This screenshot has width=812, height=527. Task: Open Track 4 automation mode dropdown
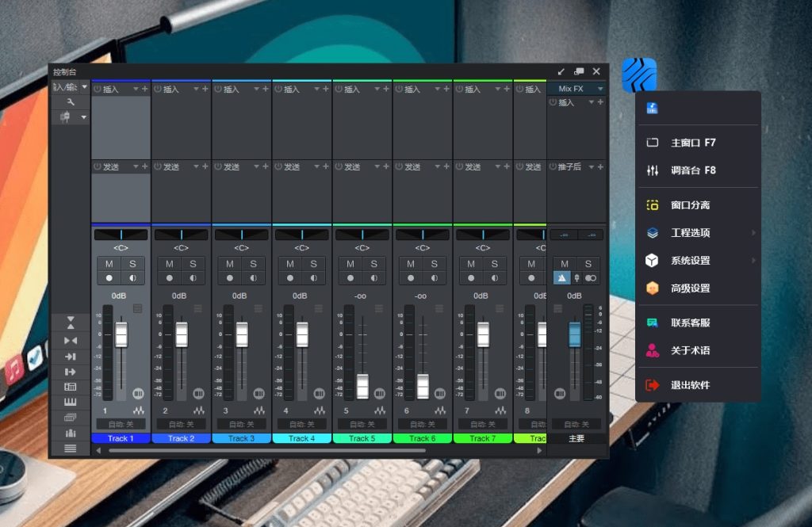tap(301, 424)
